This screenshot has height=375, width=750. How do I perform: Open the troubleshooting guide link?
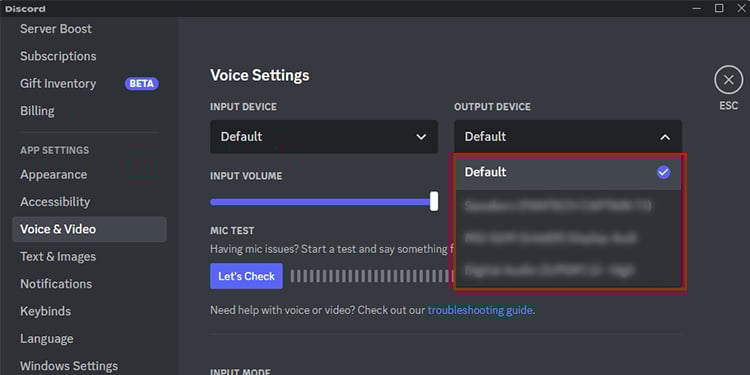tap(480, 310)
